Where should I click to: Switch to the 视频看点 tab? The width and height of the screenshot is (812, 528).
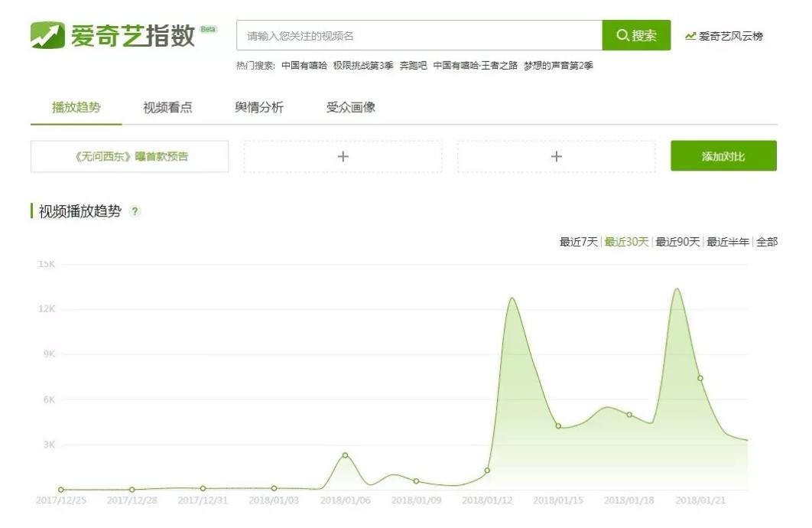point(167,107)
